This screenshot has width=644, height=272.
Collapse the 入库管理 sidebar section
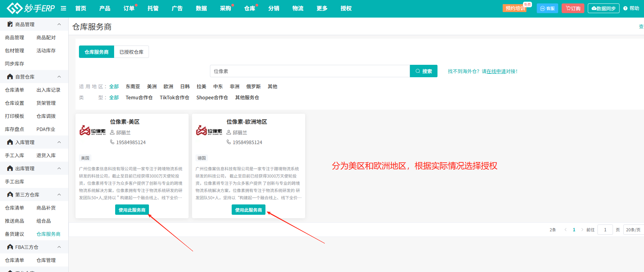pos(59,142)
